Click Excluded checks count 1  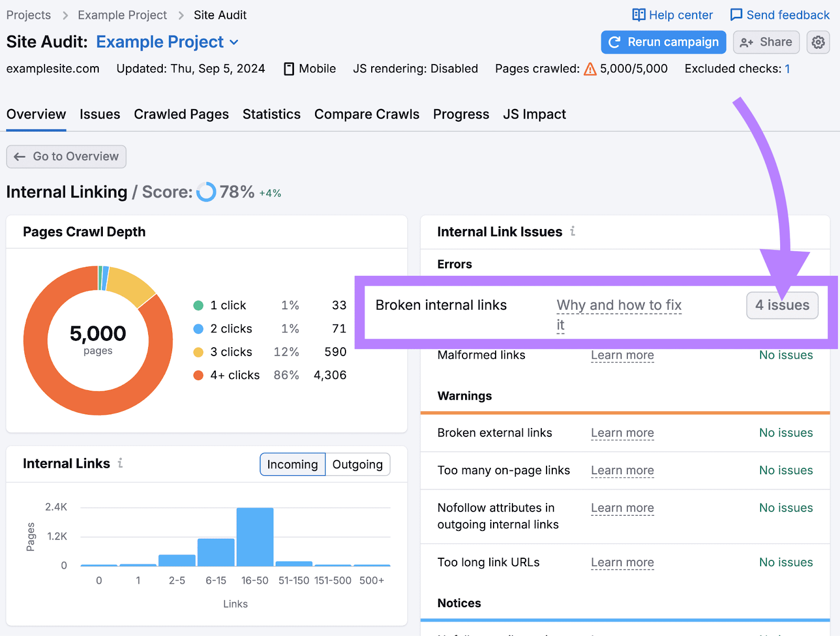(787, 69)
